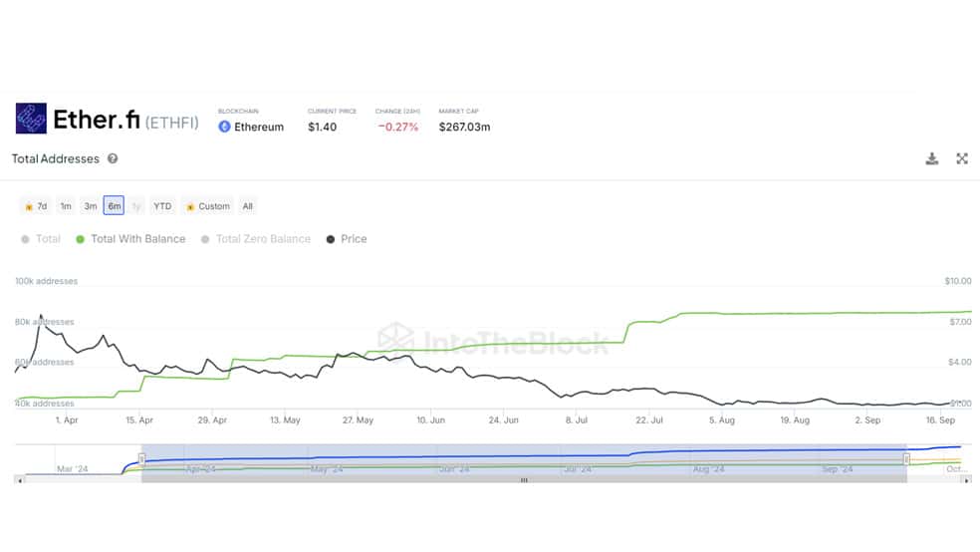Click the navigator scrollbar left arrow
This screenshot has width=980, height=552.
click(x=20, y=480)
